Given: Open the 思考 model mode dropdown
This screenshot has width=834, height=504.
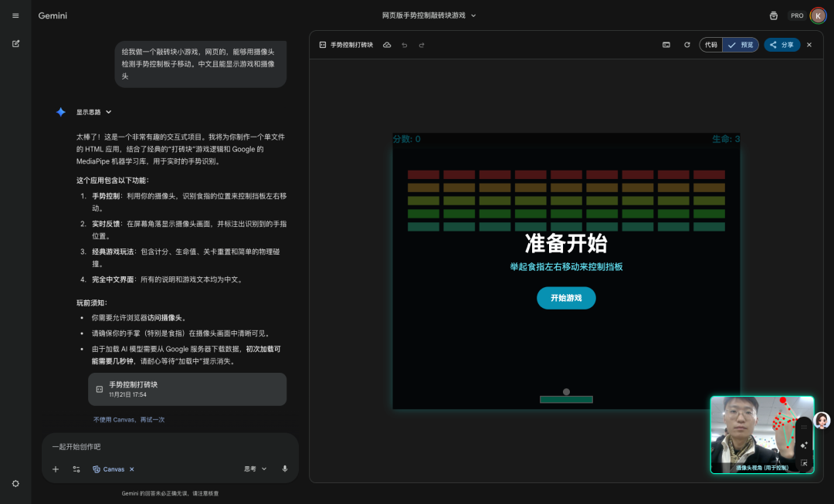Looking at the screenshot, I should tap(255, 468).
